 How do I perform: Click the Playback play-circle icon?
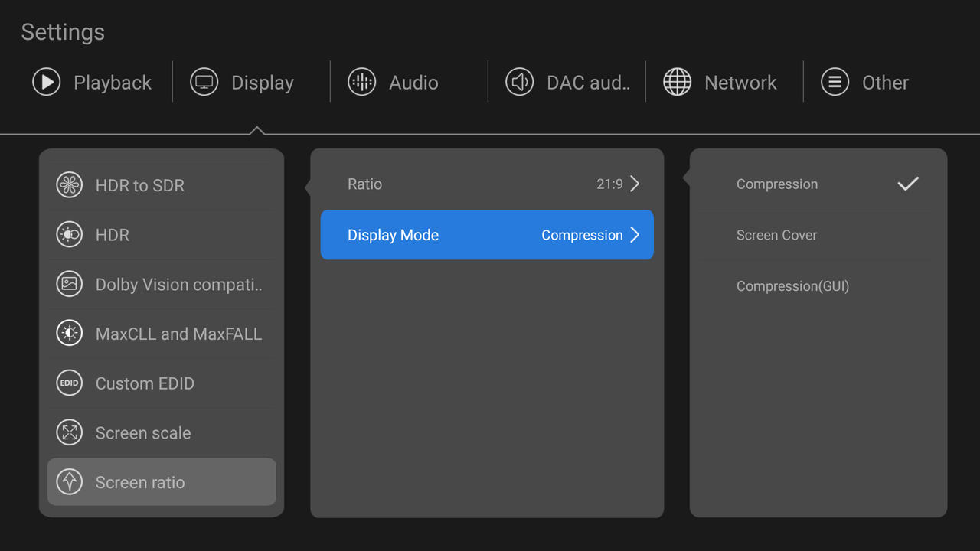point(47,82)
